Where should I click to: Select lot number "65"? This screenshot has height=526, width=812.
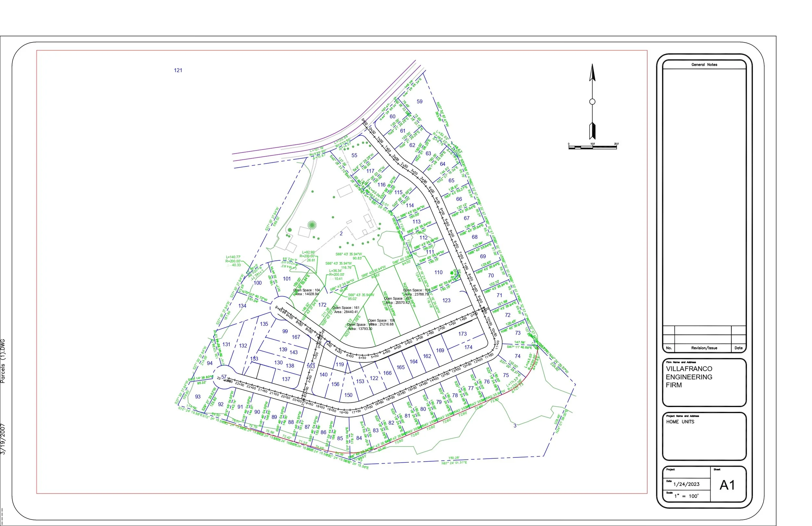click(451, 180)
